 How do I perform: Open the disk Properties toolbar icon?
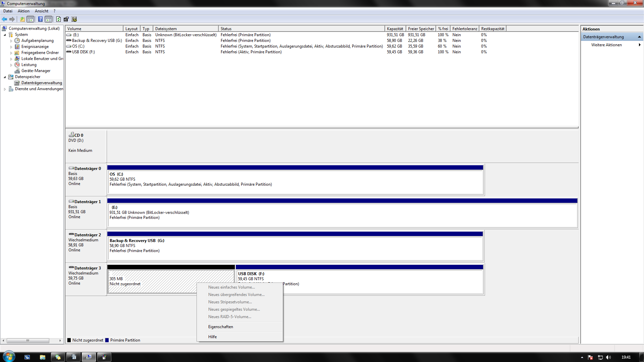pos(66,19)
